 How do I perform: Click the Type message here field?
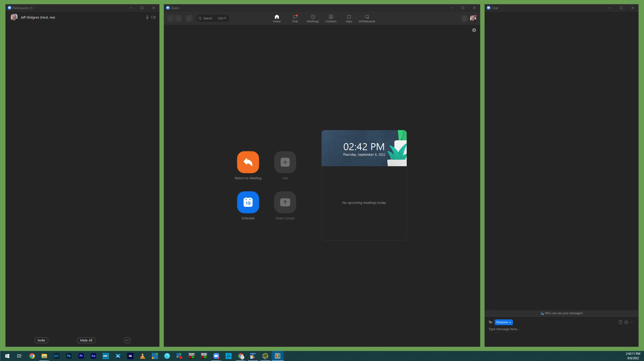(551, 329)
